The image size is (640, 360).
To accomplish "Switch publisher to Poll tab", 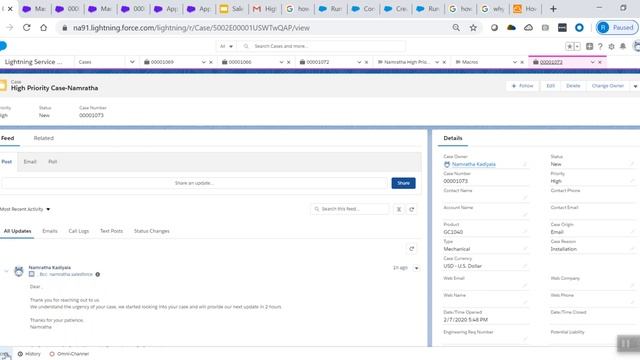I will tap(53, 162).
